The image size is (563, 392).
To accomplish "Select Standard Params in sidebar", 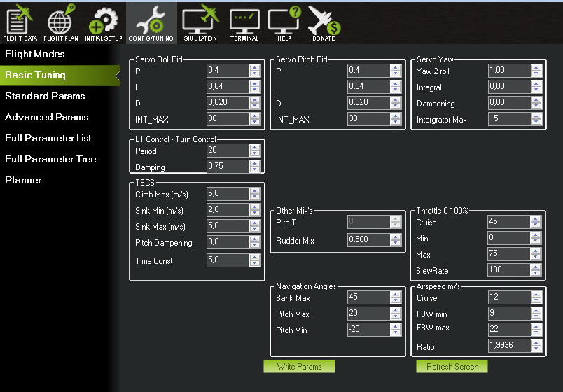I will tap(45, 96).
